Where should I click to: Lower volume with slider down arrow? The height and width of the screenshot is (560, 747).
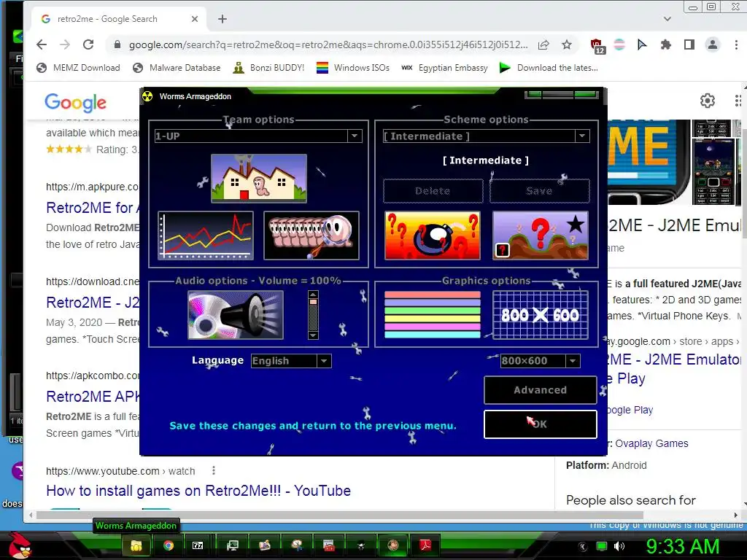(x=313, y=335)
